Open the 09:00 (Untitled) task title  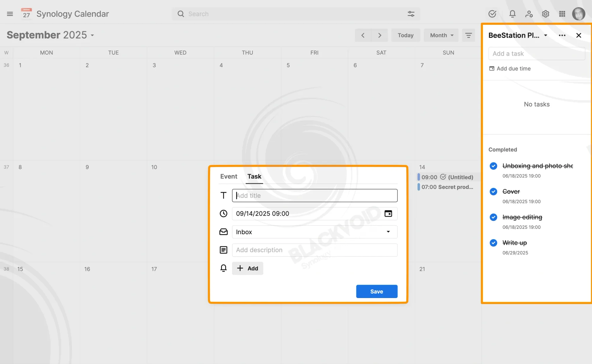461,177
